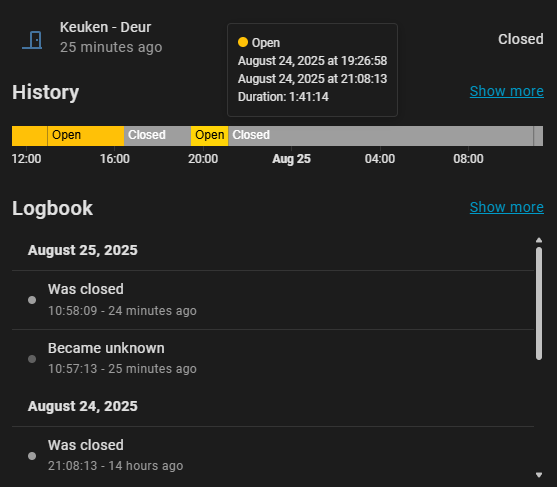Select the 'Open' segment before 16:00
The height and width of the screenshot is (487, 557).
pyautogui.click(x=86, y=136)
